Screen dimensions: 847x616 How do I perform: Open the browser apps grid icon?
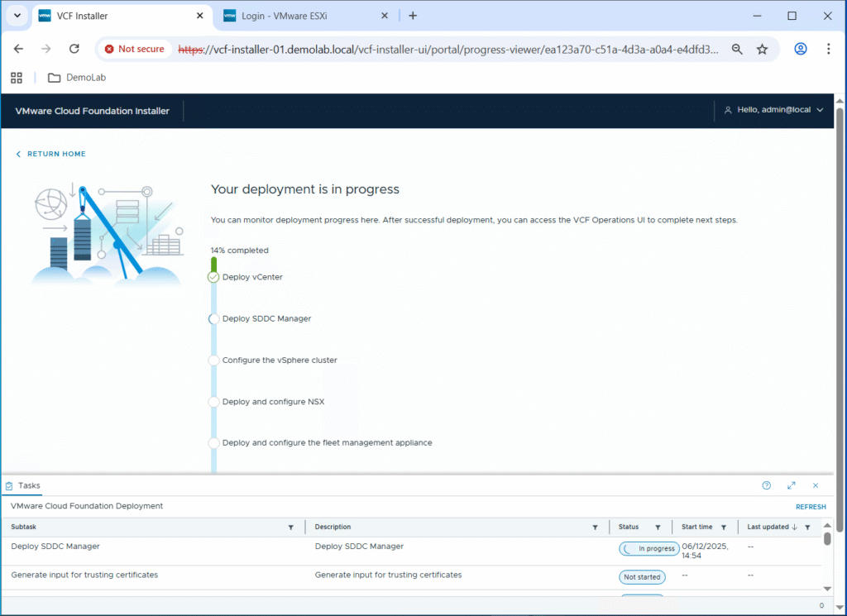[16, 78]
